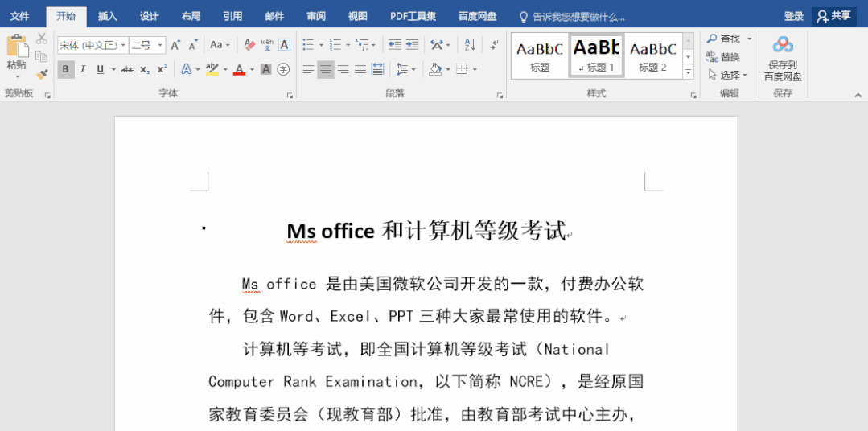This screenshot has height=431, width=868.
Task: Justify the paragraph text
Action: click(x=360, y=69)
